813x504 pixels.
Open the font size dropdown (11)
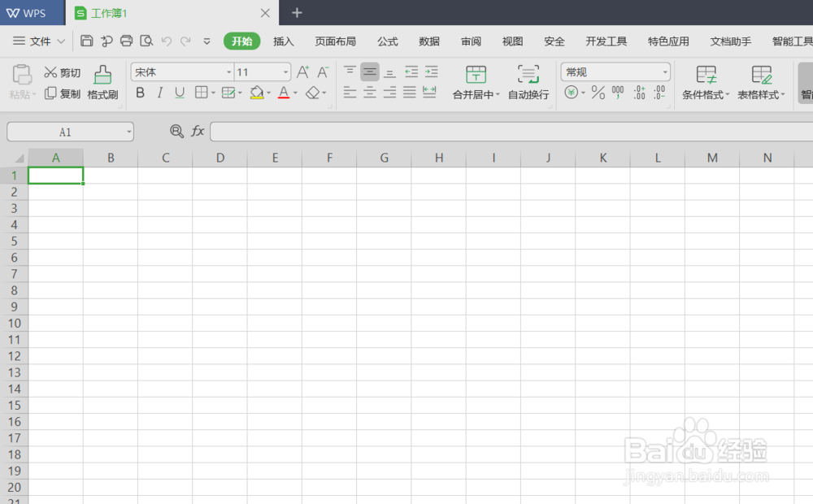click(285, 72)
